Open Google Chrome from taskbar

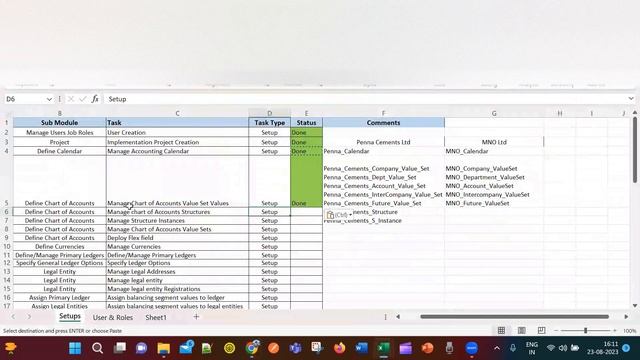(252, 348)
